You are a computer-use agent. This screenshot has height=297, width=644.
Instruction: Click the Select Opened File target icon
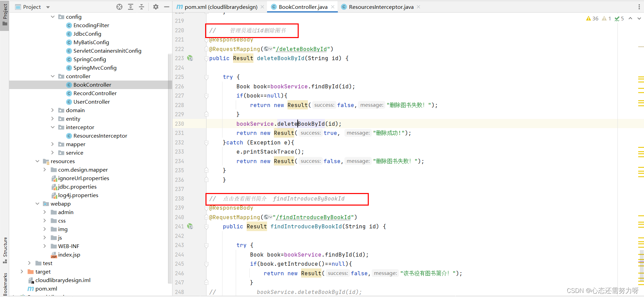(119, 7)
